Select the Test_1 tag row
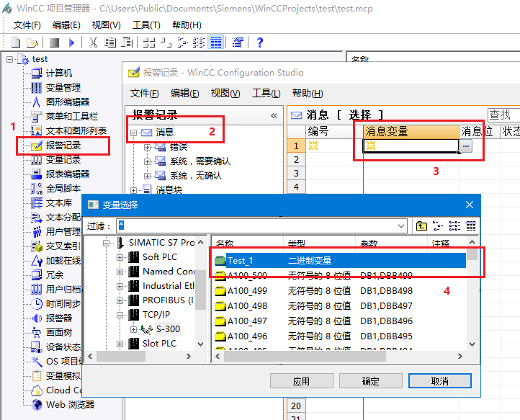This screenshot has height=420, width=520. pos(340,261)
